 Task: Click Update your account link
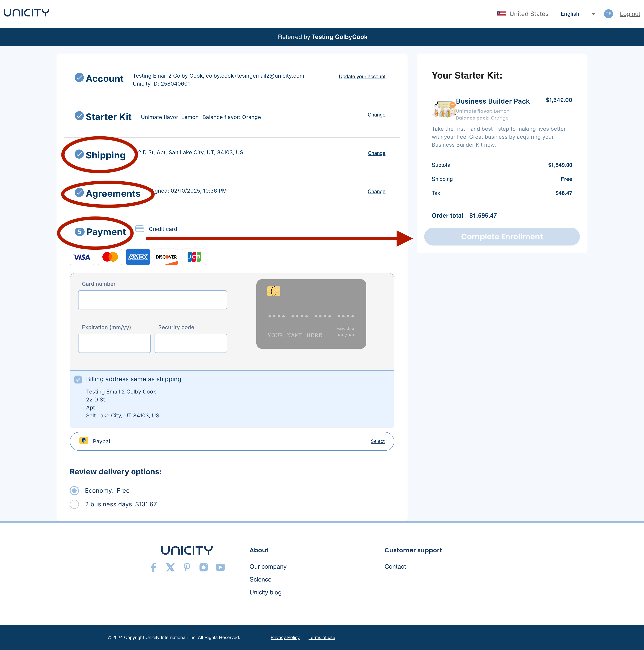362,76
